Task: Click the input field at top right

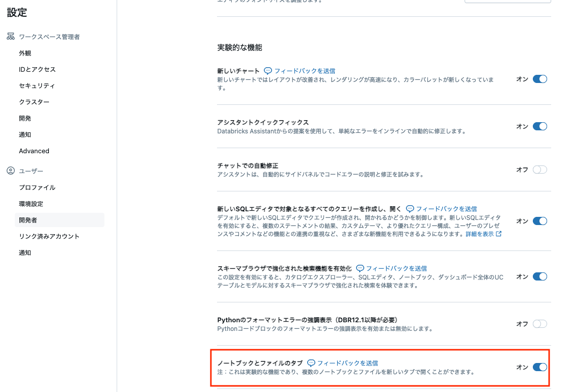Action: tap(507, 2)
